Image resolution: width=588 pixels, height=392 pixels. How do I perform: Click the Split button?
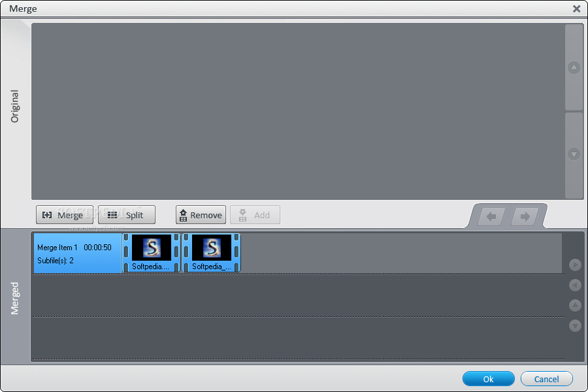point(126,215)
